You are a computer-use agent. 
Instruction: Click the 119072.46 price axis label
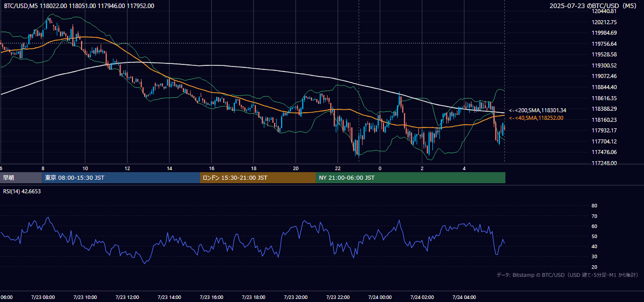[604, 77]
